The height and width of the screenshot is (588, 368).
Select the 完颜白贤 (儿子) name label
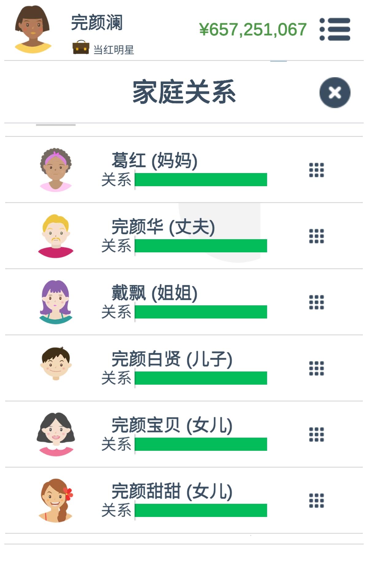point(172,359)
